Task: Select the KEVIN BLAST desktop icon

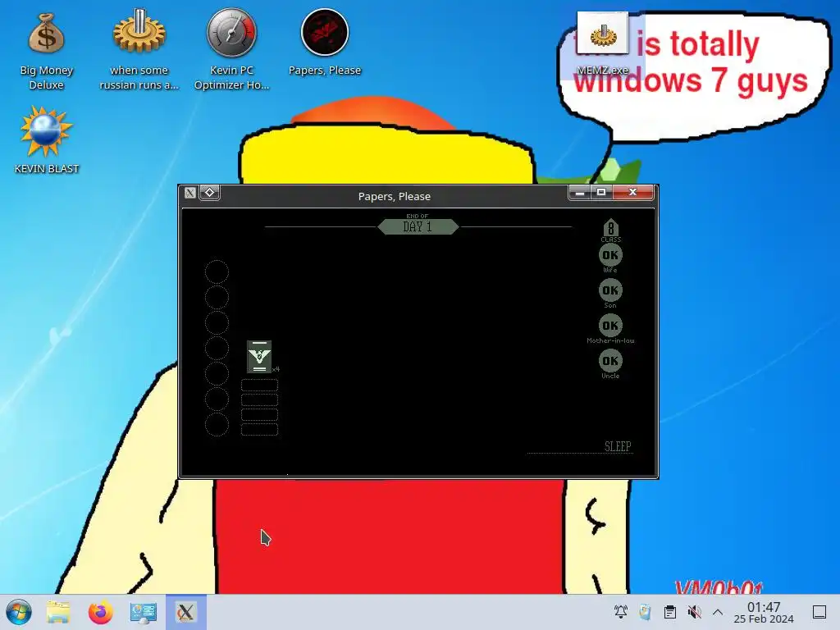Action: click(x=47, y=140)
